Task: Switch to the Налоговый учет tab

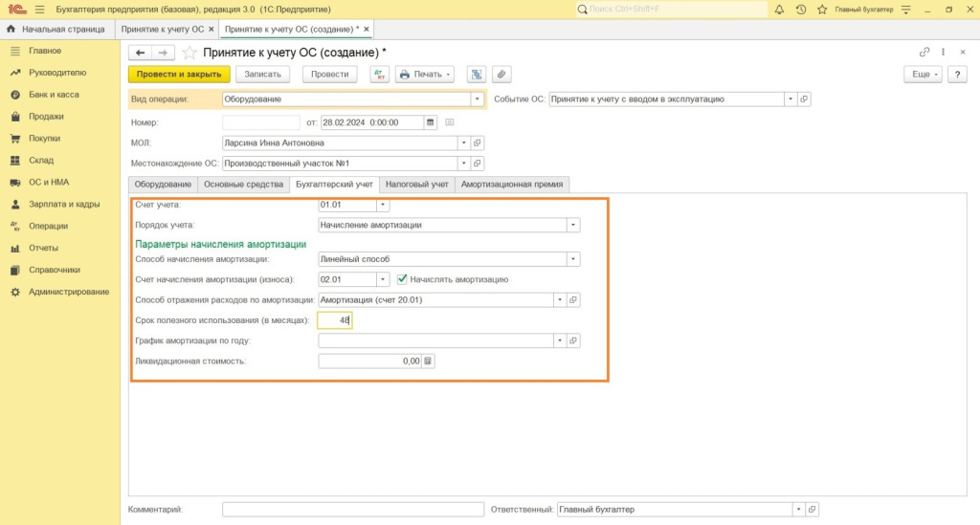Action: (416, 184)
